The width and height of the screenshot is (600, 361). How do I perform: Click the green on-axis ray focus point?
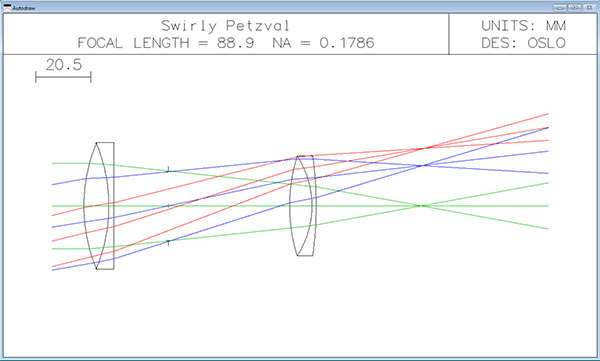coord(420,206)
